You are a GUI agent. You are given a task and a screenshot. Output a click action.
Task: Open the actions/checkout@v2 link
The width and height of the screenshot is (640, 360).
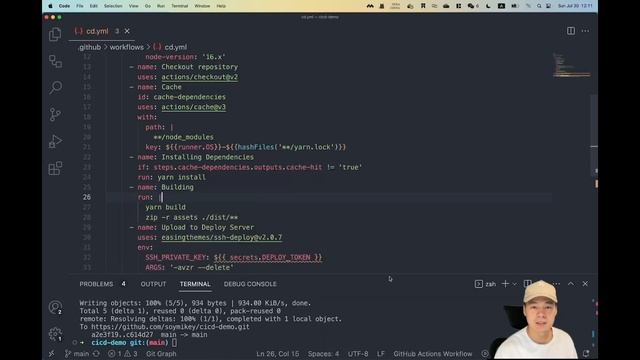(200, 77)
